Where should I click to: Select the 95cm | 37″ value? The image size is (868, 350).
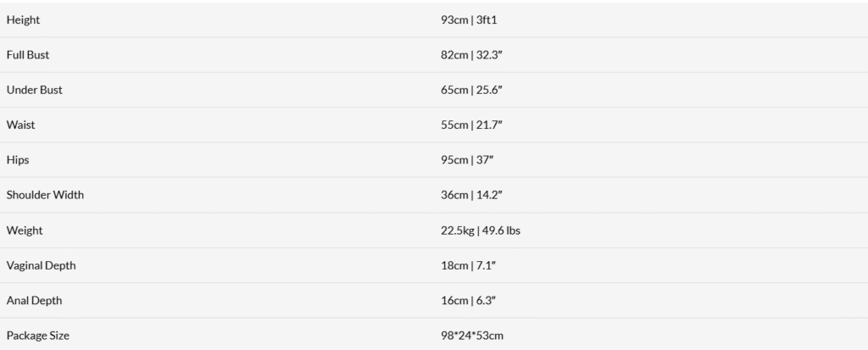[x=468, y=160]
